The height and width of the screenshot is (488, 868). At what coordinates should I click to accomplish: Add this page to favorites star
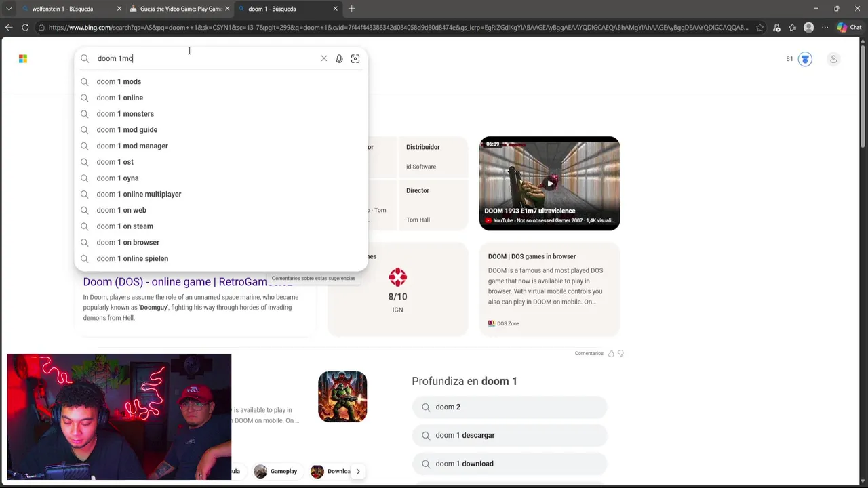pyautogui.click(x=760, y=28)
